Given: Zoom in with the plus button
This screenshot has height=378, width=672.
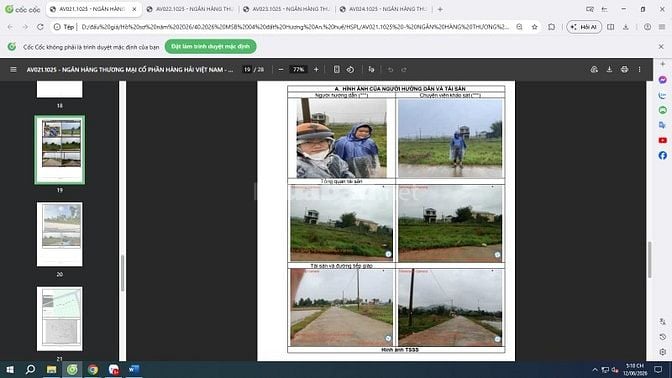Looking at the screenshot, I should tap(316, 69).
